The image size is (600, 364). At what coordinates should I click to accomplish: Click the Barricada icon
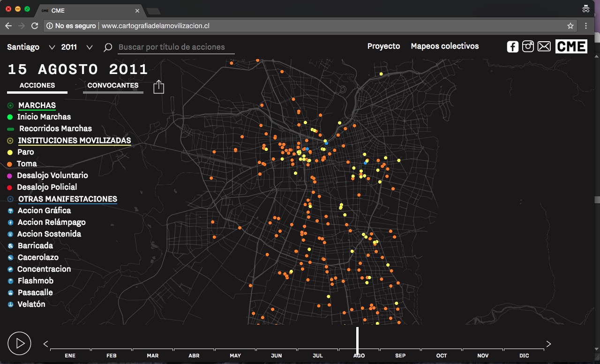pyautogui.click(x=10, y=246)
